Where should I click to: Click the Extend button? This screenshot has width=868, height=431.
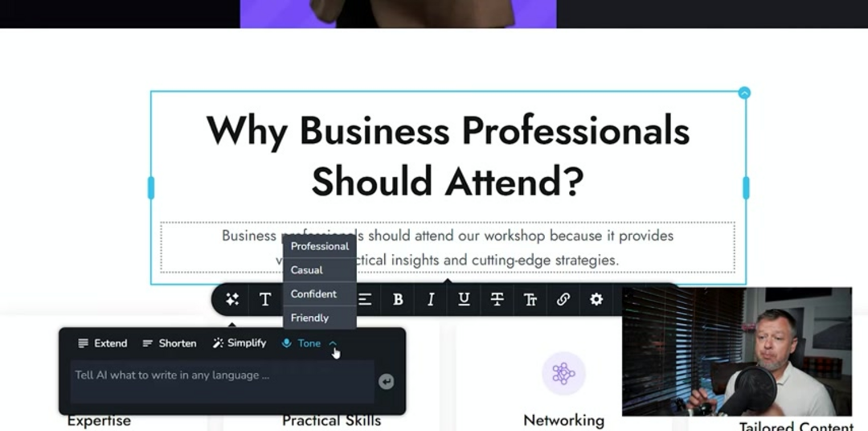pos(103,343)
